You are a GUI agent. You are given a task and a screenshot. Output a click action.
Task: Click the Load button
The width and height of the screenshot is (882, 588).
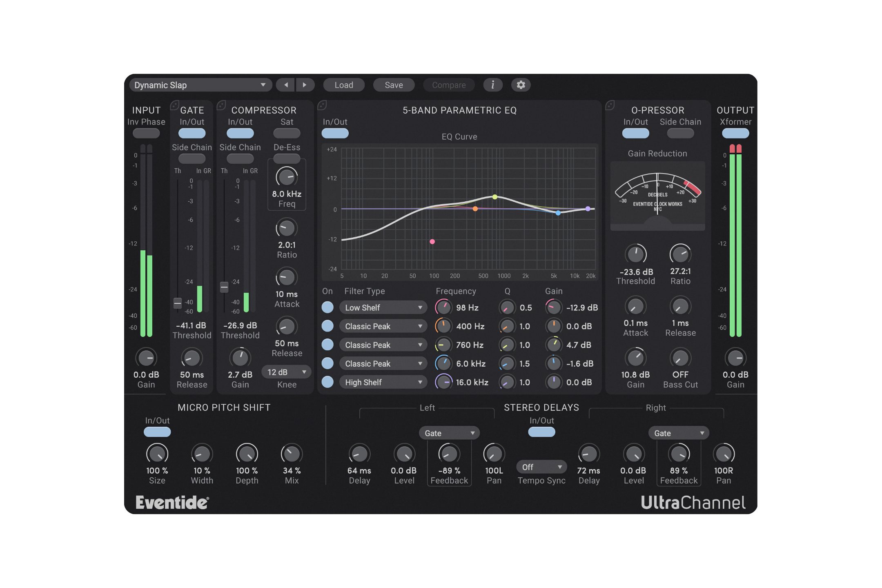(344, 85)
